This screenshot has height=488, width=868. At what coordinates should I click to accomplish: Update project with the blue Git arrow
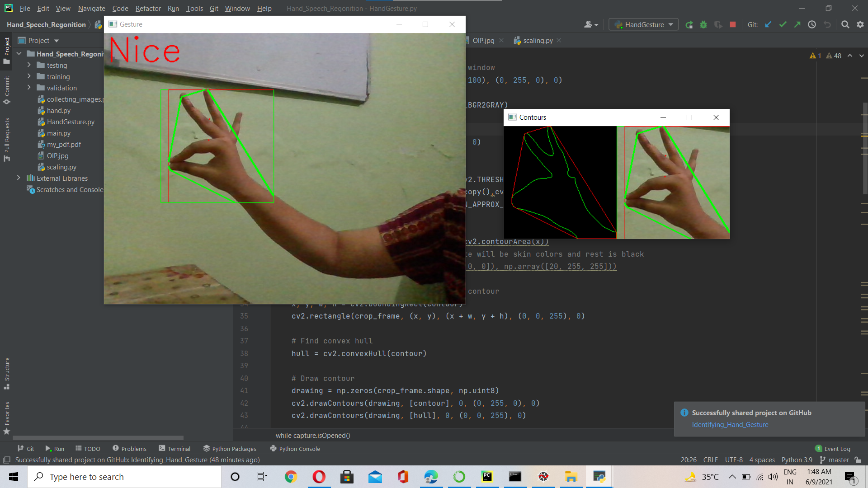(768, 25)
